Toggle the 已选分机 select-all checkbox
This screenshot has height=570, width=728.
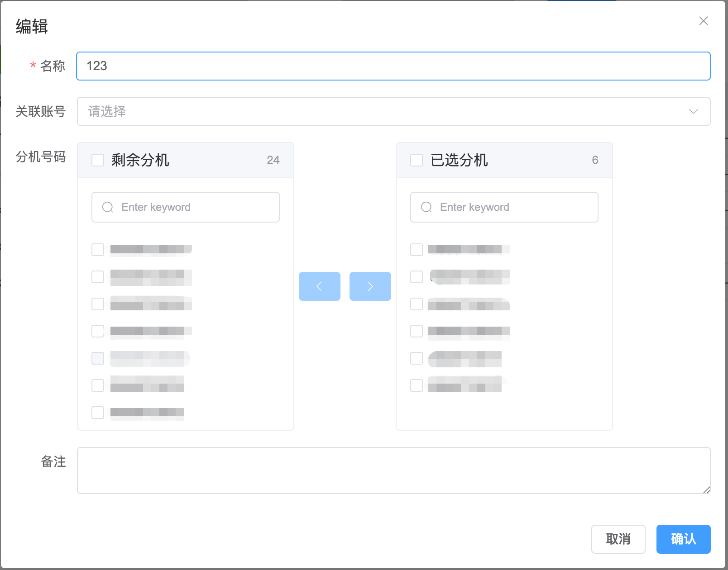(x=417, y=160)
